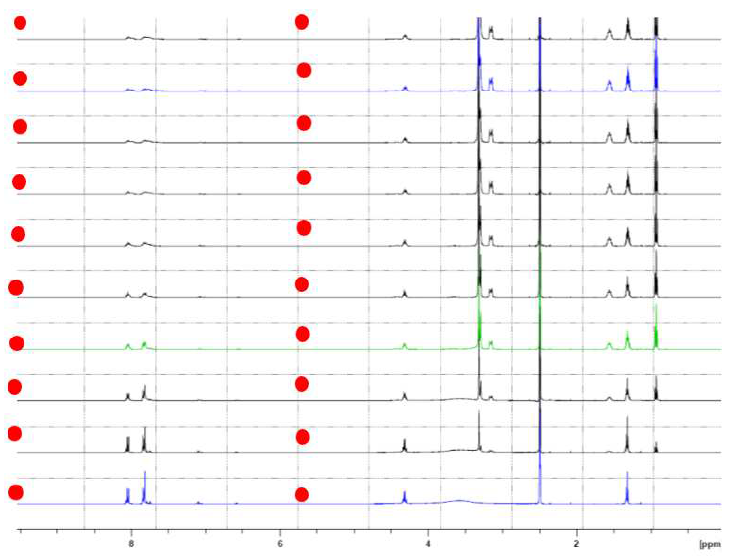This screenshot has height=560, width=733.
Task: Click the middle red dot above the green spectrum
Action: click(x=302, y=334)
